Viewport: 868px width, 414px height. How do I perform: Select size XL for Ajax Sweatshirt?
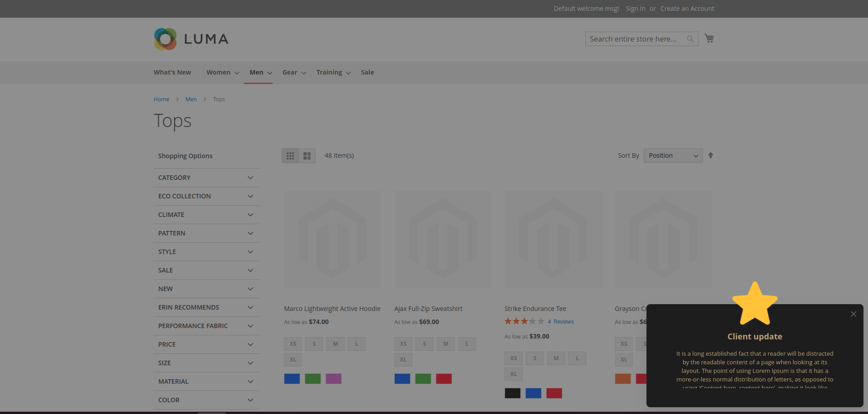pyautogui.click(x=403, y=360)
